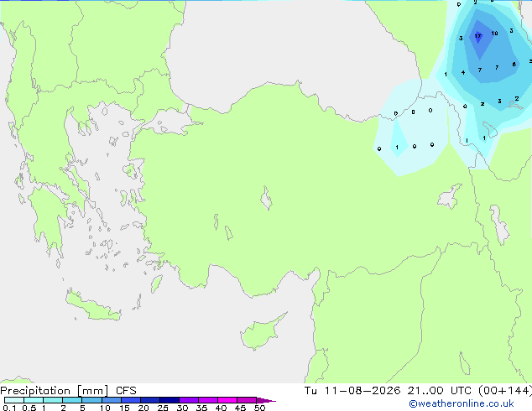Click the '0.1' legend label
The width and height of the screenshot is (532, 411).
click(x=9, y=408)
